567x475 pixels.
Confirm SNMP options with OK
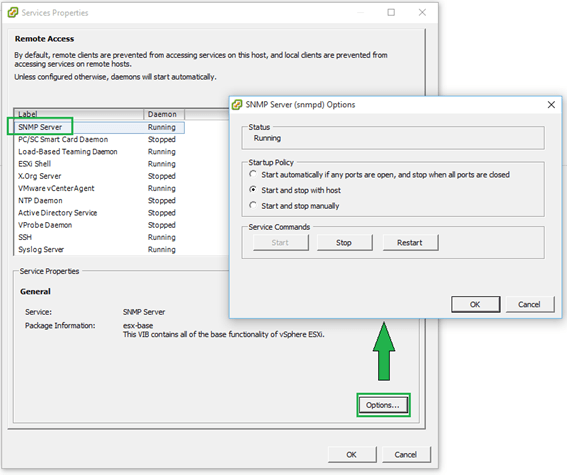[x=475, y=304]
